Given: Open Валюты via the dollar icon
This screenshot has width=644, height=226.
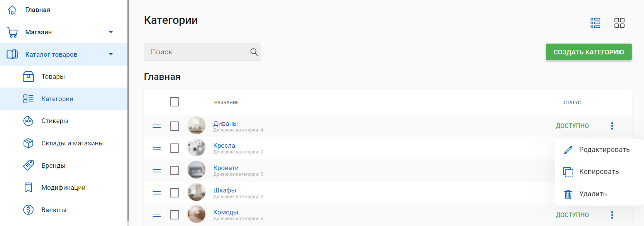Looking at the screenshot, I should pyautogui.click(x=28, y=210).
